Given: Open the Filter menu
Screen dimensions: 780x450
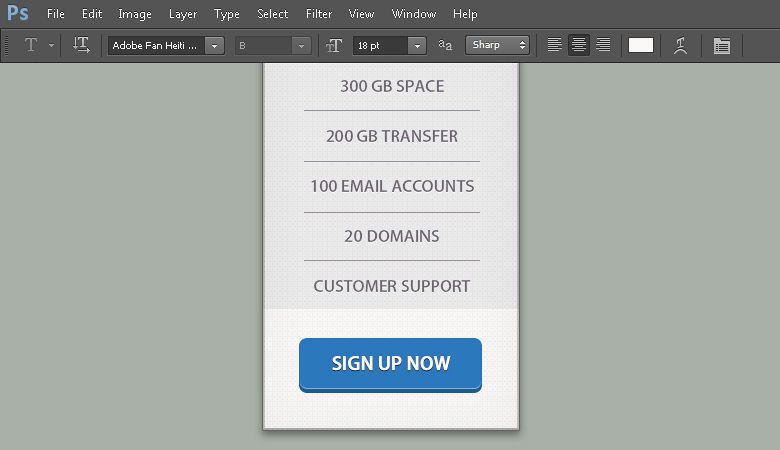Looking at the screenshot, I should [x=319, y=14].
